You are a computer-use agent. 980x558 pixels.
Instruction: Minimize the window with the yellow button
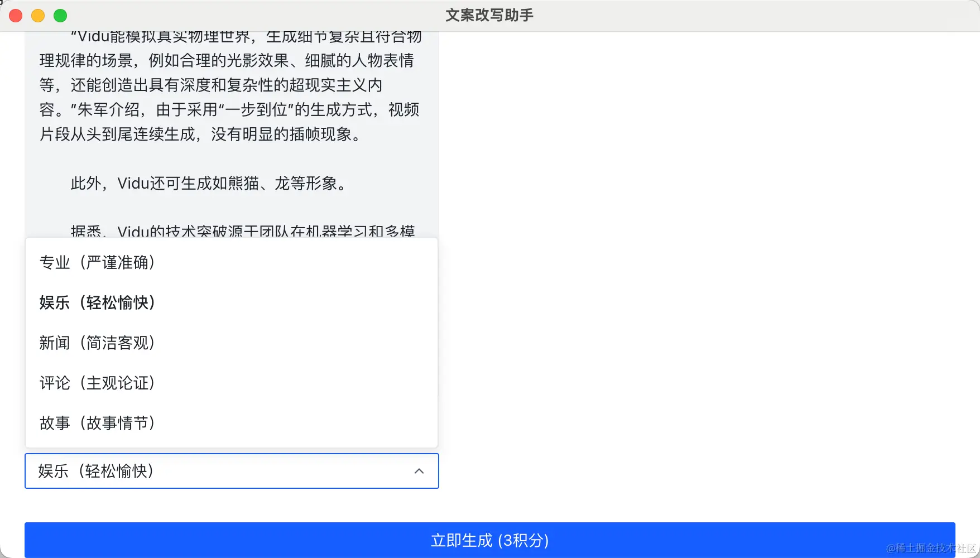(38, 16)
